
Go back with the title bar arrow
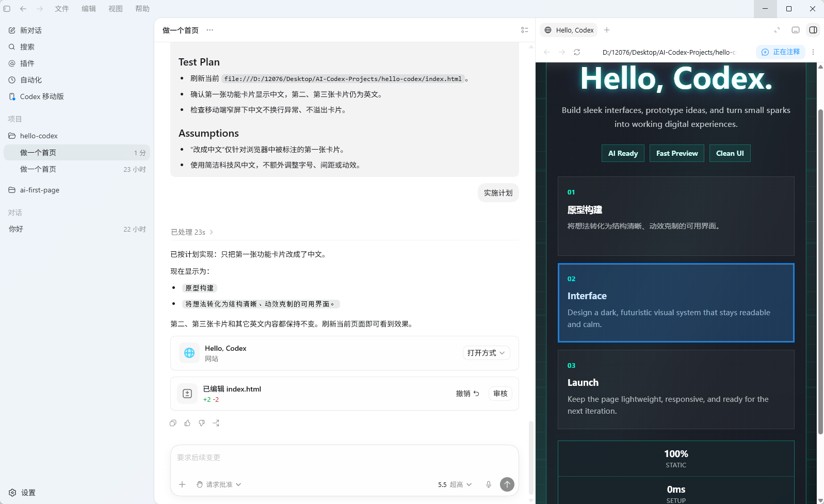23,9
